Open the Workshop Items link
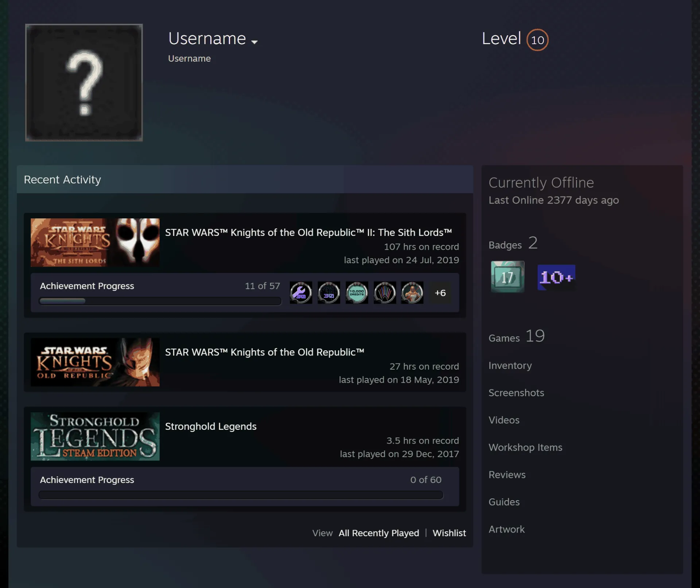 point(525,447)
